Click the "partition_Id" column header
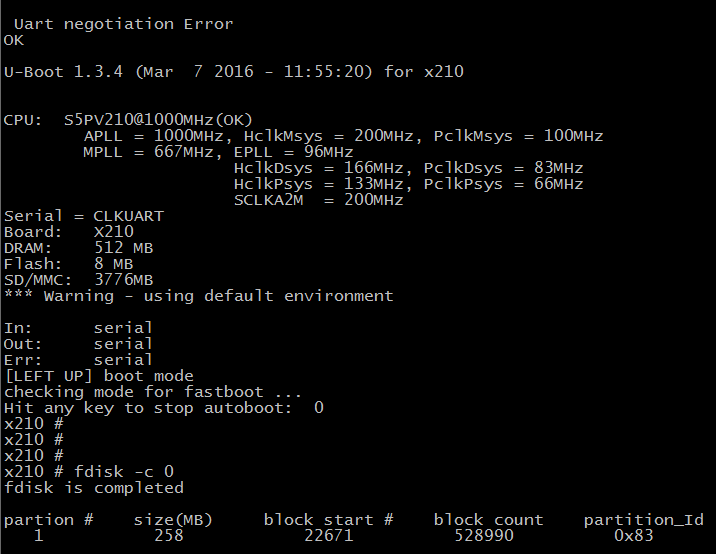Image resolution: width=716 pixels, height=554 pixels. [x=643, y=520]
